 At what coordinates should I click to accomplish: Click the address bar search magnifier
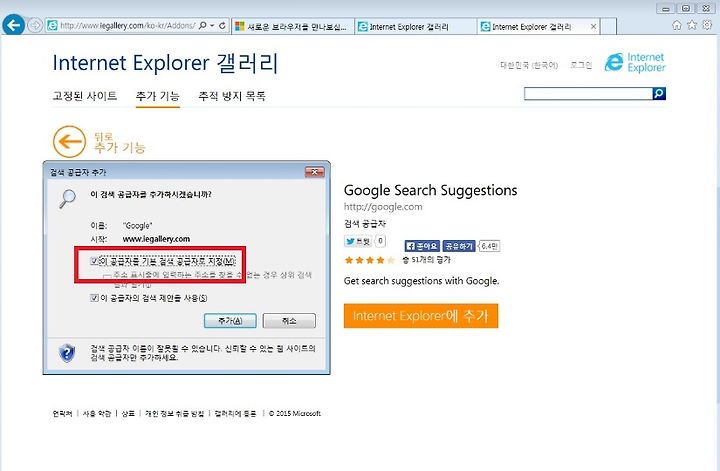tap(202, 26)
